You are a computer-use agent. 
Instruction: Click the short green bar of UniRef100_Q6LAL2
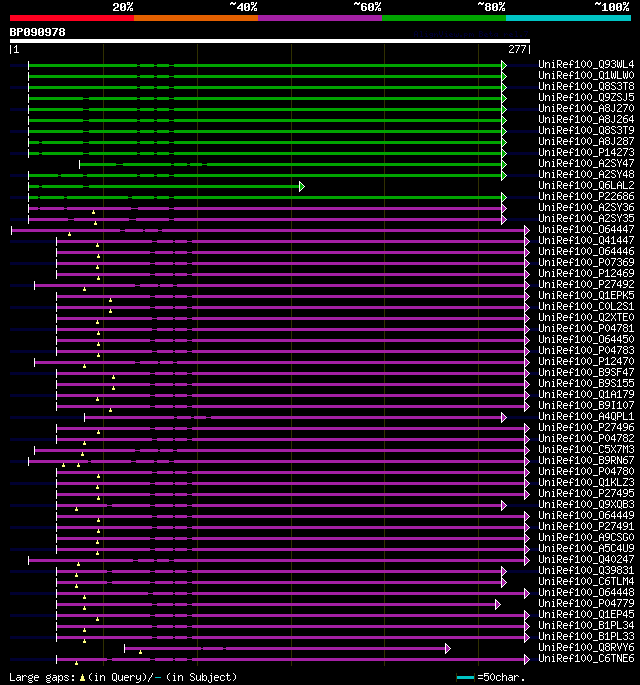pos(164,187)
